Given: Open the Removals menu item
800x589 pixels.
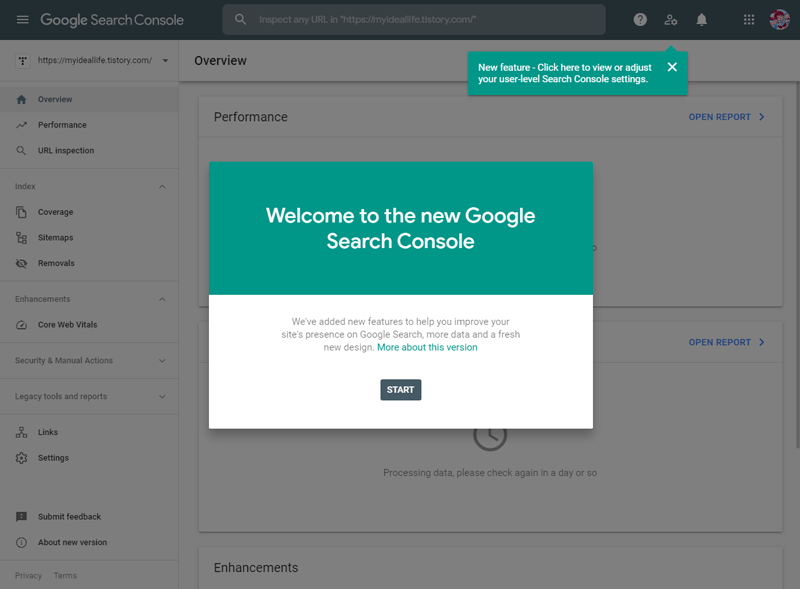Looking at the screenshot, I should 89,263.
